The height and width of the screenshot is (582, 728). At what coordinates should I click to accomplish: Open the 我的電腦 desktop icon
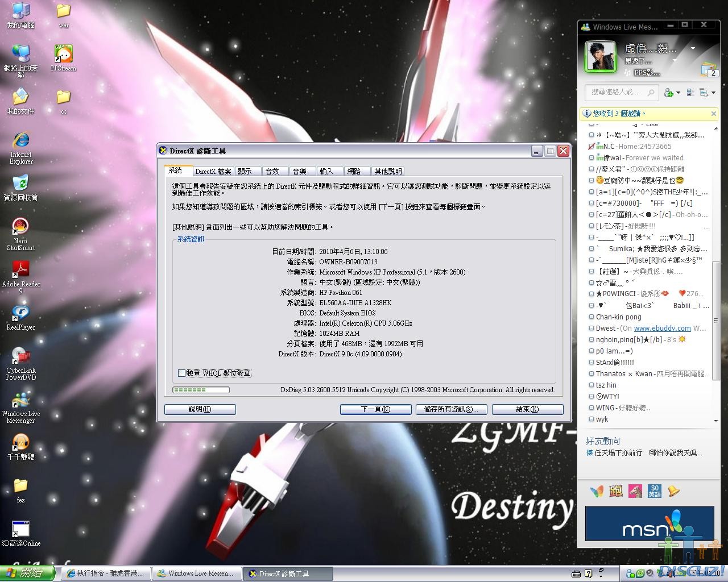[x=20, y=15]
